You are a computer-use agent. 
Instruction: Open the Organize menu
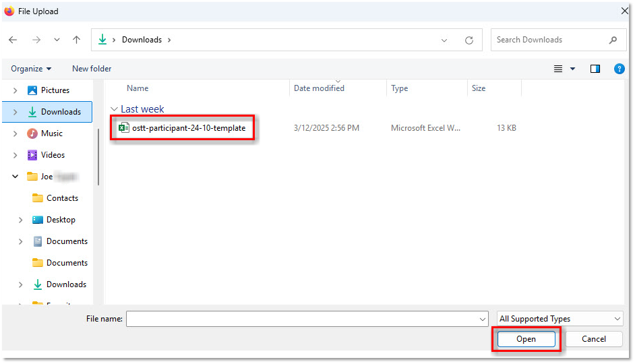click(31, 69)
